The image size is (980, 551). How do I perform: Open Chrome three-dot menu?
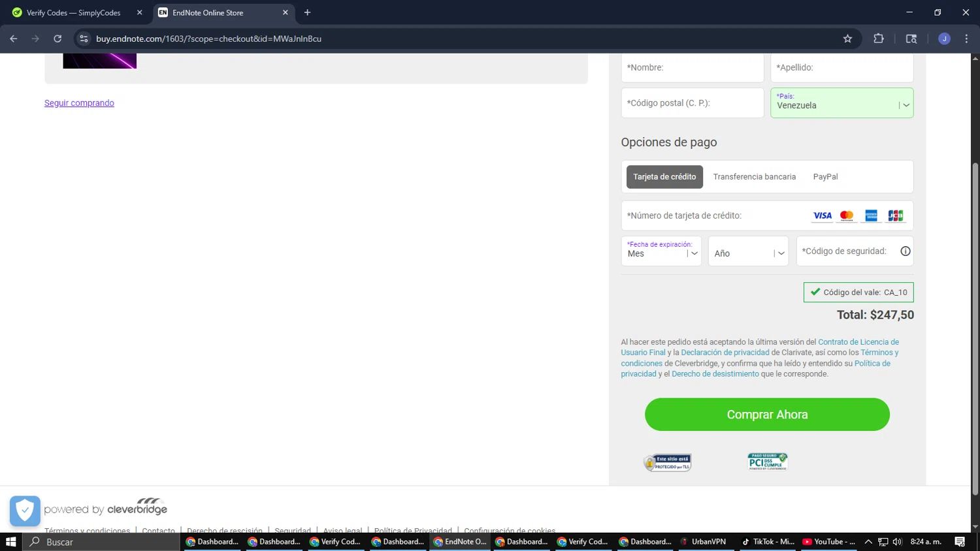(x=966, y=39)
